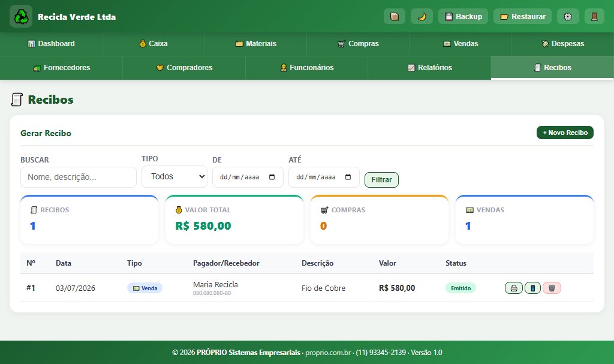Click the proprio.com.br footer link
The width and height of the screenshot is (614, 364).
pyautogui.click(x=328, y=353)
